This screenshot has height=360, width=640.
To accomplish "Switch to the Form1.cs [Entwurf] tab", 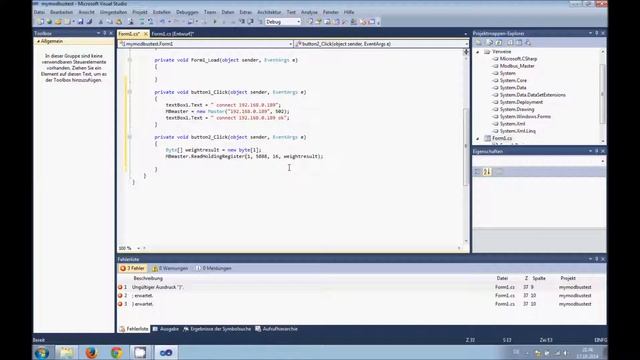I will tap(172, 34).
